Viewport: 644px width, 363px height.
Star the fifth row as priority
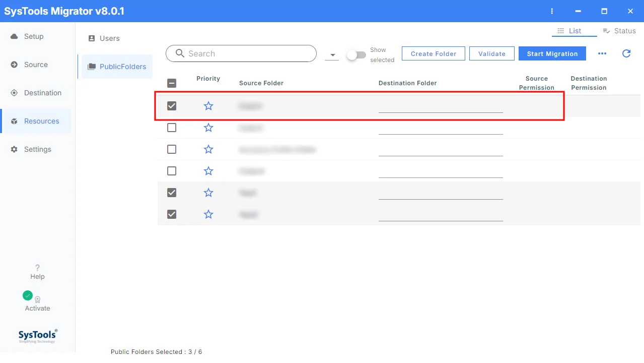[x=208, y=193]
